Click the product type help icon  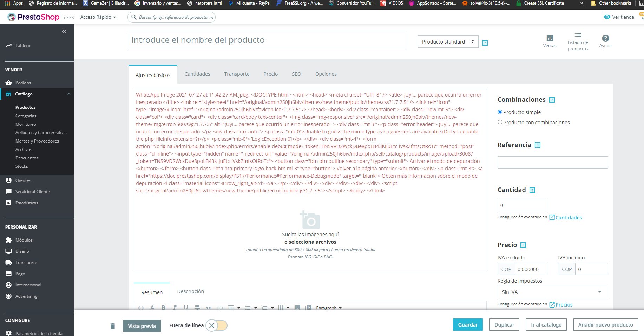point(485,43)
